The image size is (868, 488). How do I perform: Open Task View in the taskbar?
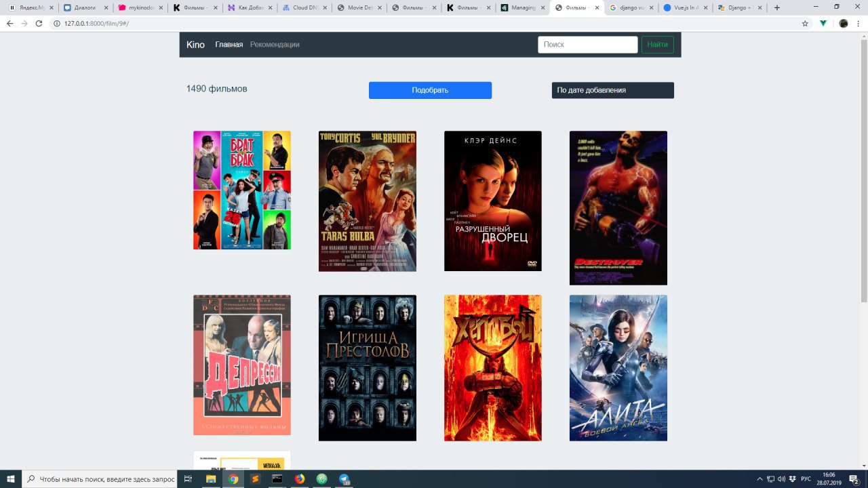(189, 479)
